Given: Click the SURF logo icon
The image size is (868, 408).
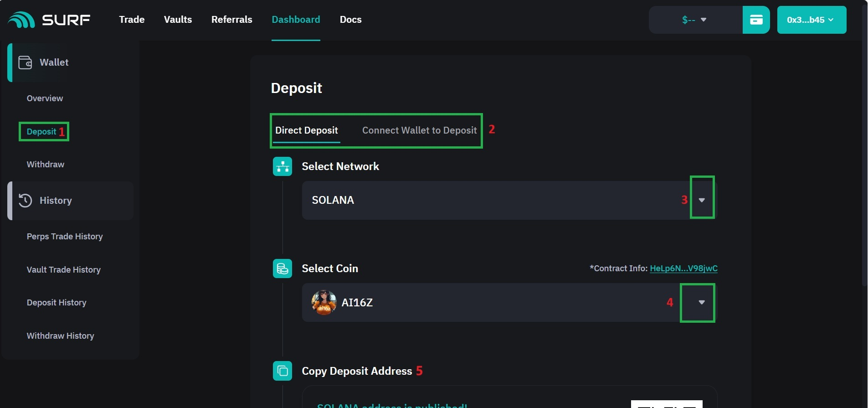Looking at the screenshot, I should [21, 20].
